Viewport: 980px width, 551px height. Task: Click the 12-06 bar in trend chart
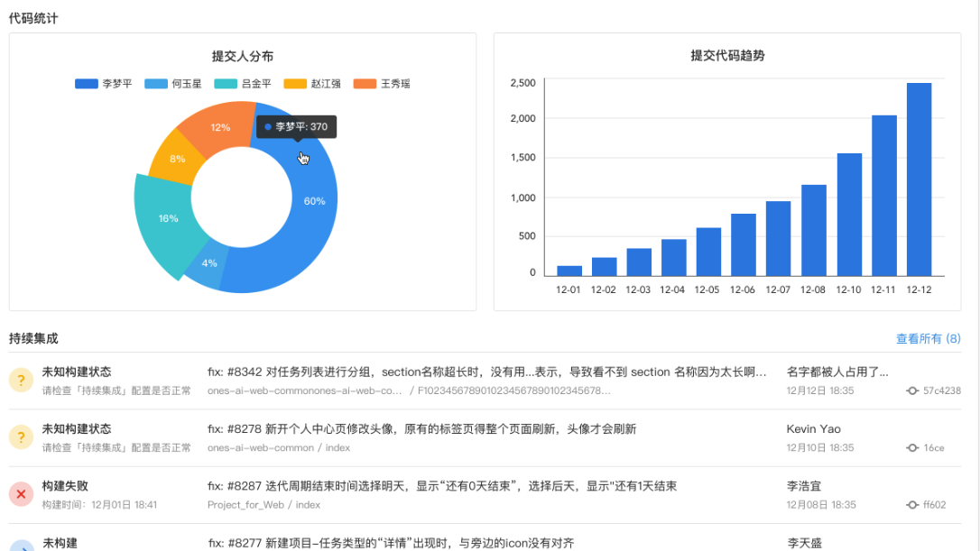744,244
